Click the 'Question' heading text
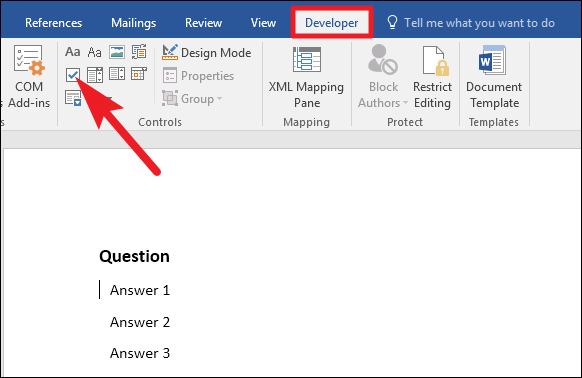 (134, 256)
